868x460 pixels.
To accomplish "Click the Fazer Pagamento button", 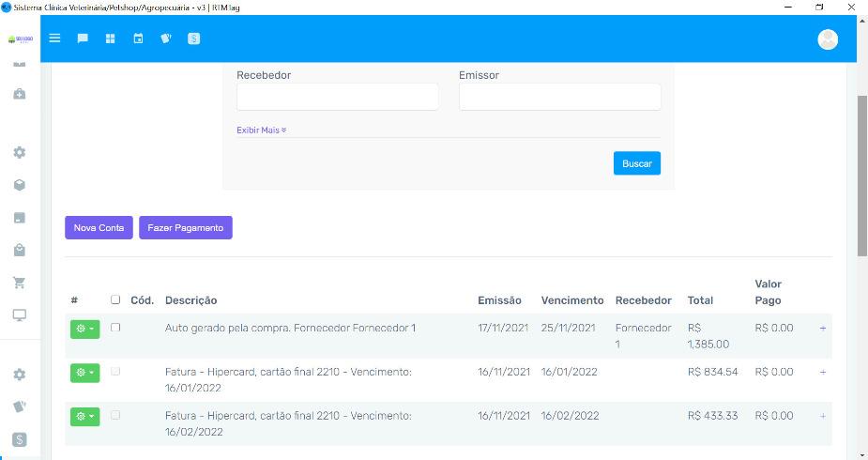I will pyautogui.click(x=186, y=227).
